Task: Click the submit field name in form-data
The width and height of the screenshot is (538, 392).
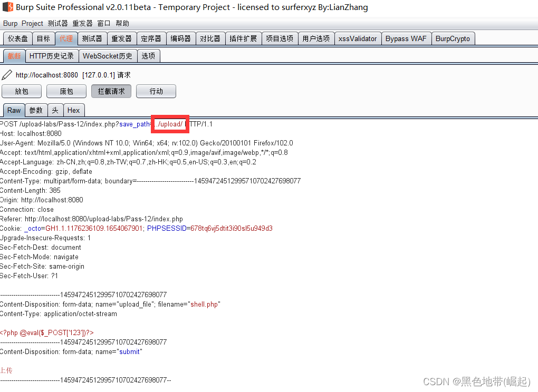Action: (129, 351)
